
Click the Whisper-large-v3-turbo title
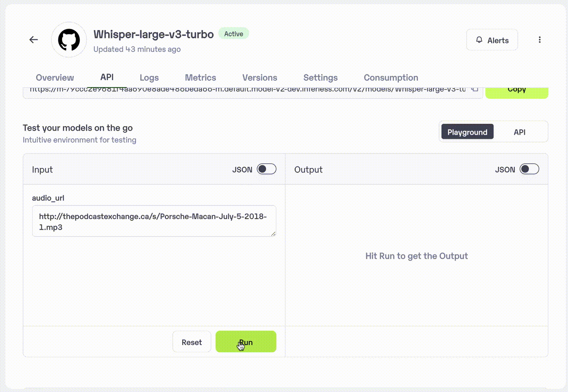(x=153, y=34)
